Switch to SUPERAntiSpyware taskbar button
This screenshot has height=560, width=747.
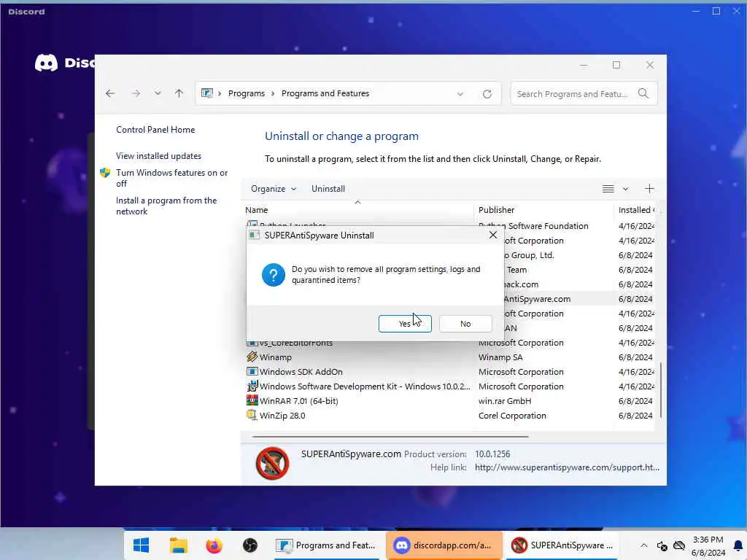point(562,545)
